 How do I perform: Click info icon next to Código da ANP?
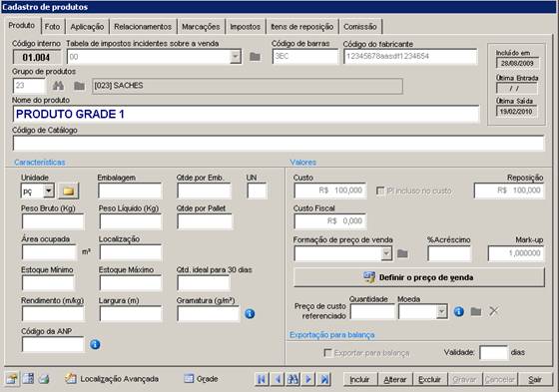pyautogui.click(x=95, y=344)
